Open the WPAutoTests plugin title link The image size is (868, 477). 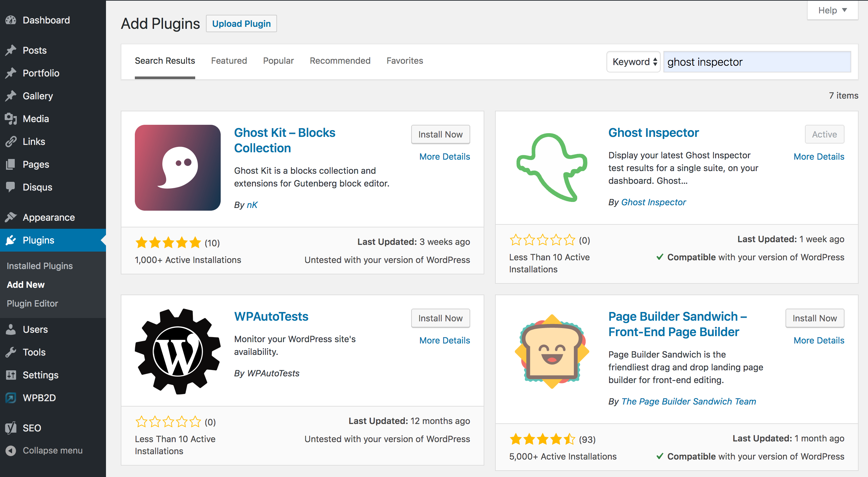coord(271,317)
